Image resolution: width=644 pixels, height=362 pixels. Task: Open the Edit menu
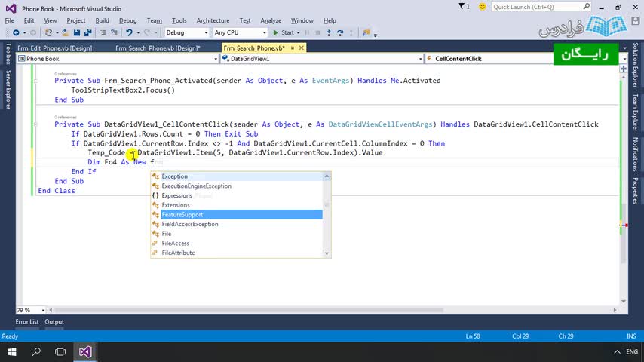pyautogui.click(x=29, y=20)
